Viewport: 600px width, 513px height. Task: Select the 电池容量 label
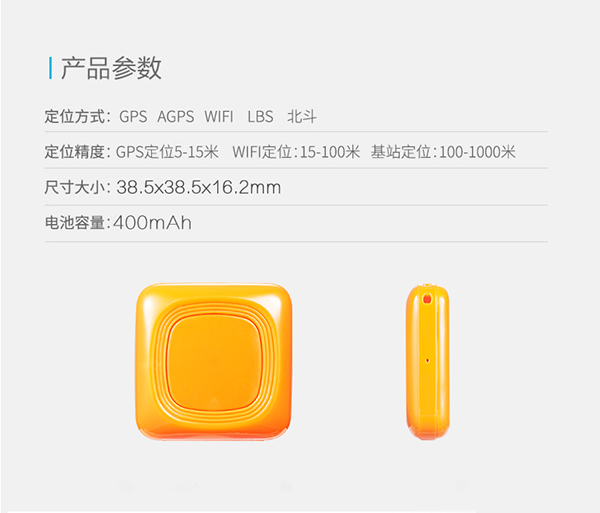click(75, 223)
